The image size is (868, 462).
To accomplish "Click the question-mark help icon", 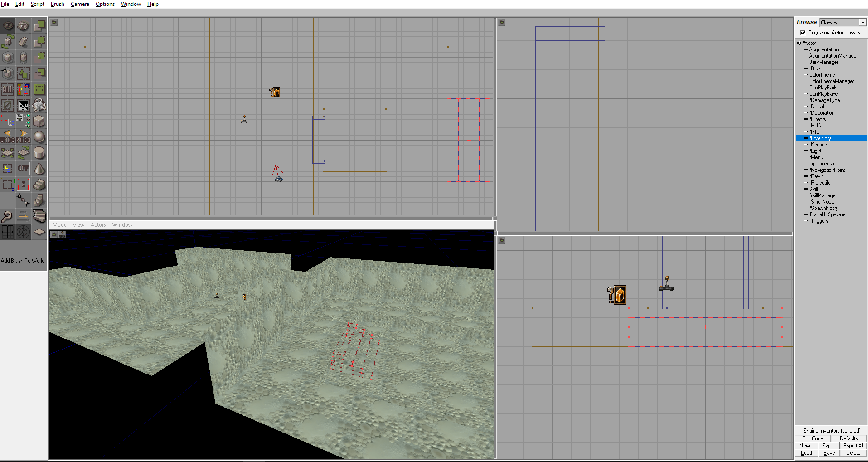I will tap(8, 216).
